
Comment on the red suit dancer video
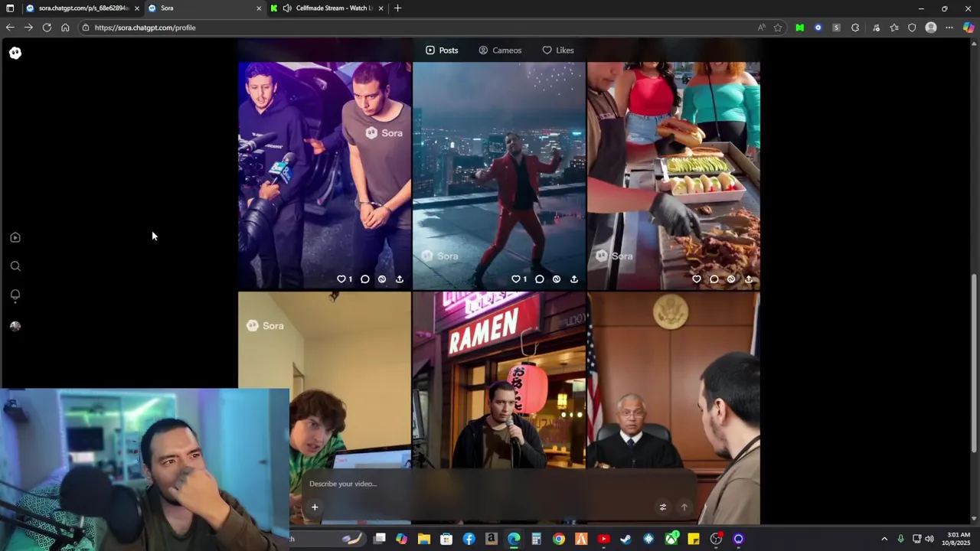[540, 279]
